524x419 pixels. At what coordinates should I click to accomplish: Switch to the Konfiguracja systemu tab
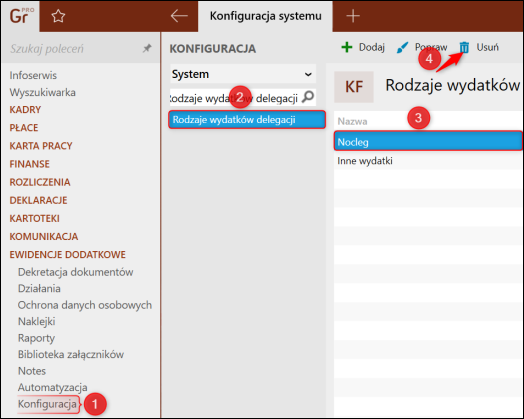(x=265, y=16)
